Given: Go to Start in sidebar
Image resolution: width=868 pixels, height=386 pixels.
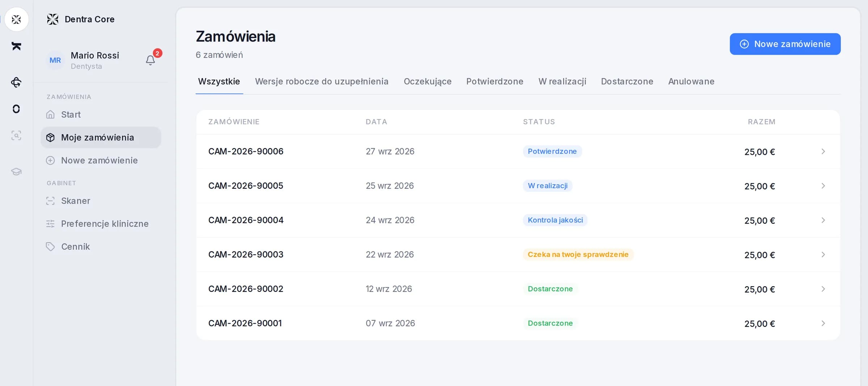Looking at the screenshot, I should pyautogui.click(x=101, y=115).
